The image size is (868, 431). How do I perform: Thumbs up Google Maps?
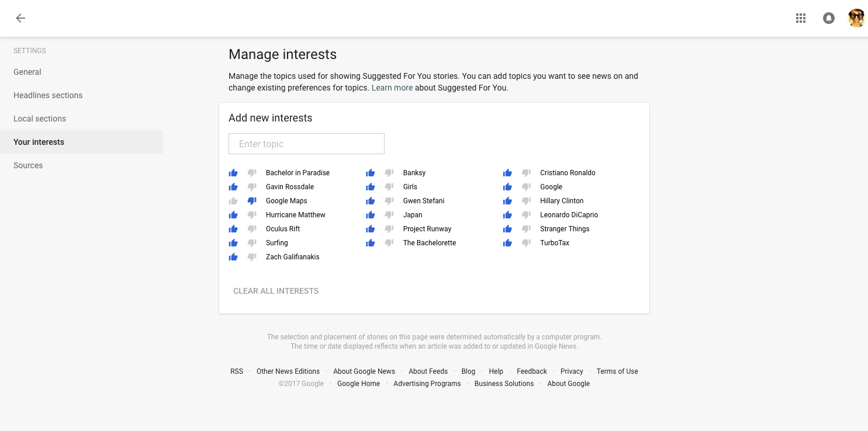click(233, 201)
